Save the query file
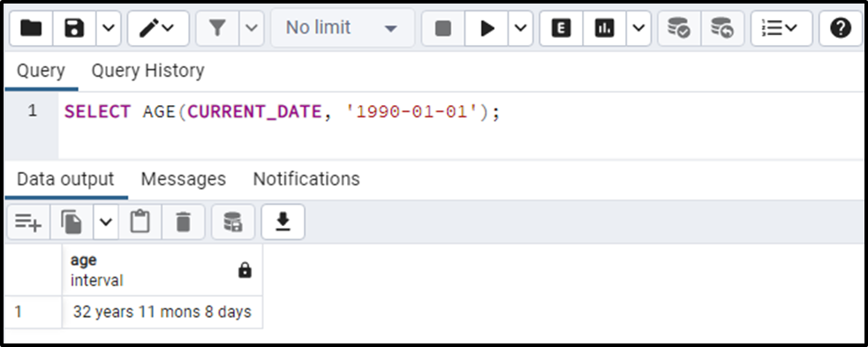Image resolution: width=868 pixels, height=347 pixels. 74,27
